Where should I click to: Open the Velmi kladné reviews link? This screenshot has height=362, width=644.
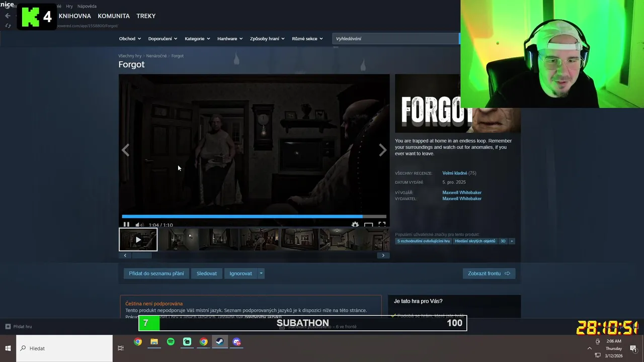pos(455,173)
